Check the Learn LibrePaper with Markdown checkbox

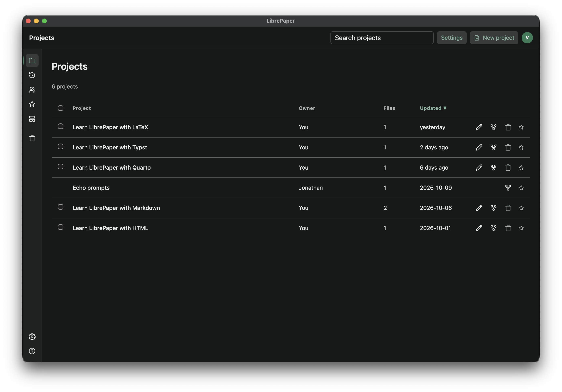point(60,207)
